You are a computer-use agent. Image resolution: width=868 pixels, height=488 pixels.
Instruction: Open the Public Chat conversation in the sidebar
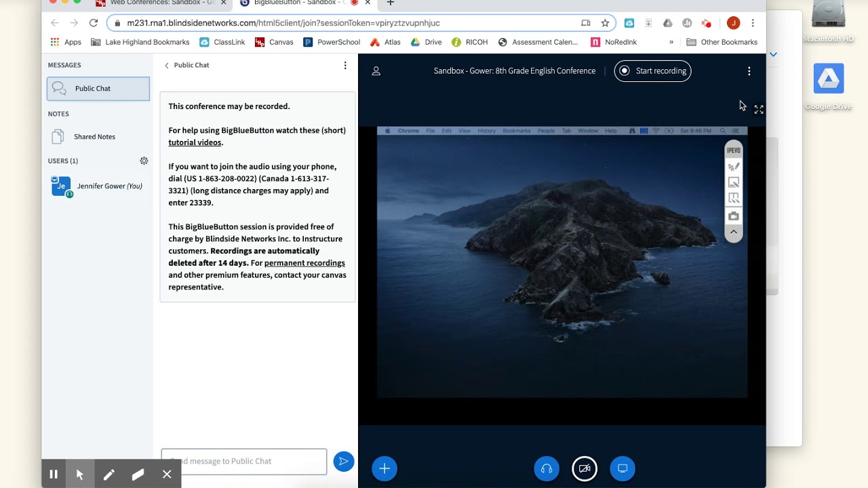(98, 89)
